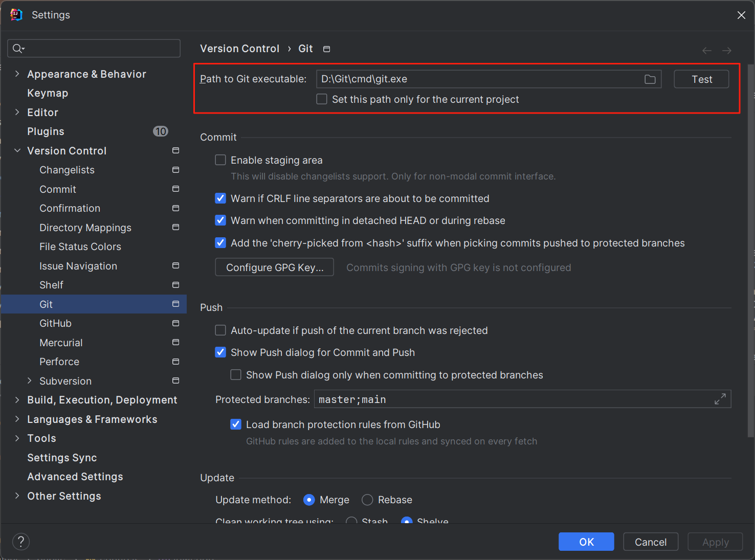Enable 'Set this path only for the current project'
755x560 pixels.
(x=322, y=99)
